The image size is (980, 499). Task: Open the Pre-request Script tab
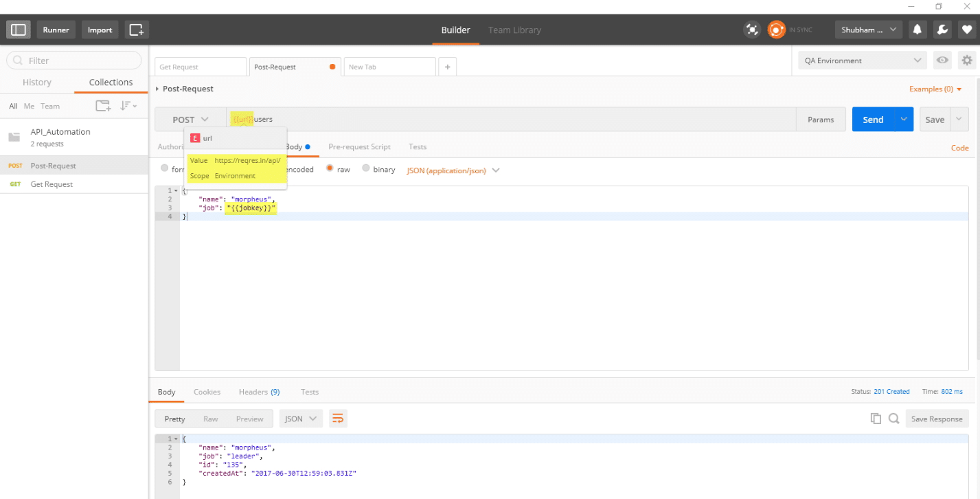click(x=359, y=146)
